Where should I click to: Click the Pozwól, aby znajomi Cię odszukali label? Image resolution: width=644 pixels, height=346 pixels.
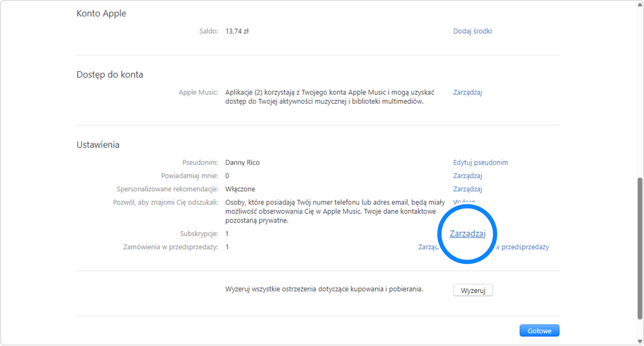(166, 202)
